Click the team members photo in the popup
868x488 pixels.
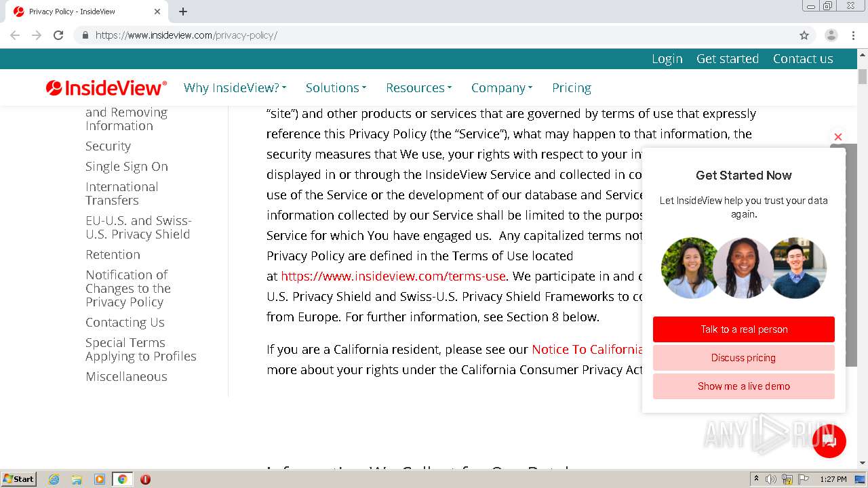click(744, 268)
